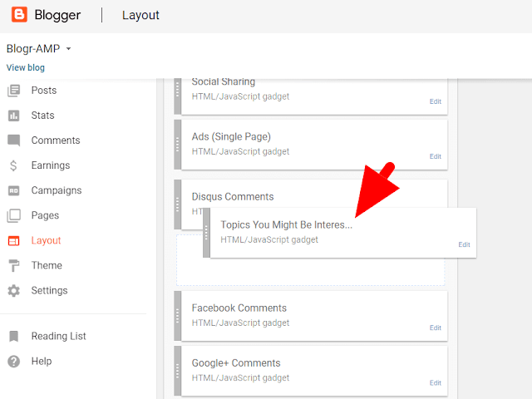Screen dimensions: 532x399
Task: Select the Theme paint roller icon
Action: tap(13, 265)
